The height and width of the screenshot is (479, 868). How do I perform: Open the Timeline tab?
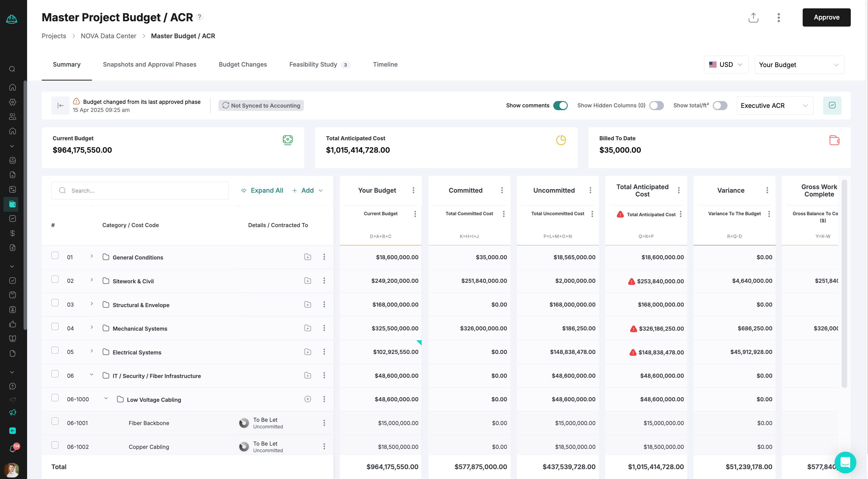(x=385, y=64)
